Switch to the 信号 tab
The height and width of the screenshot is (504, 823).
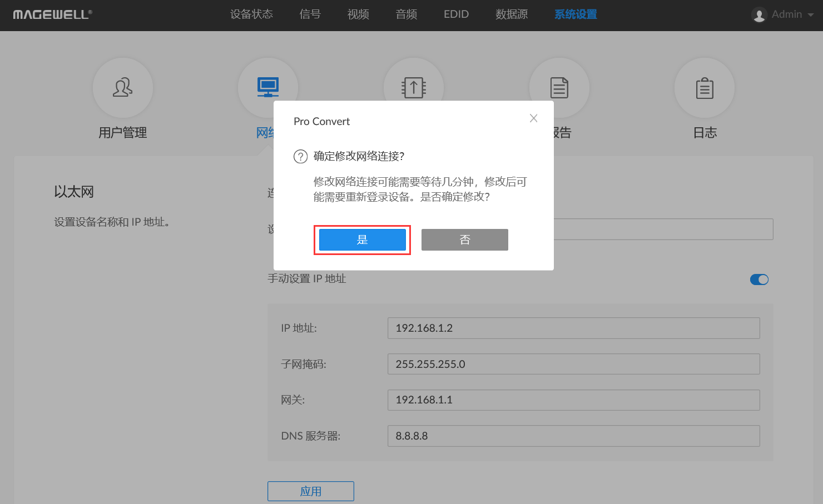pyautogui.click(x=310, y=14)
